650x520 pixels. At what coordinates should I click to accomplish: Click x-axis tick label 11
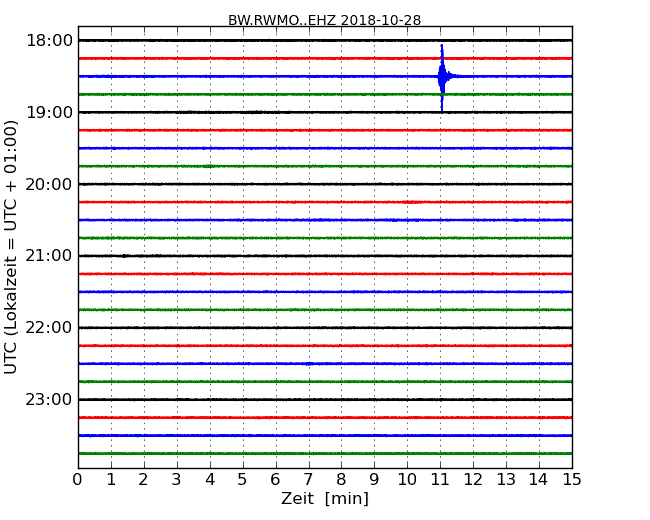coord(440,479)
